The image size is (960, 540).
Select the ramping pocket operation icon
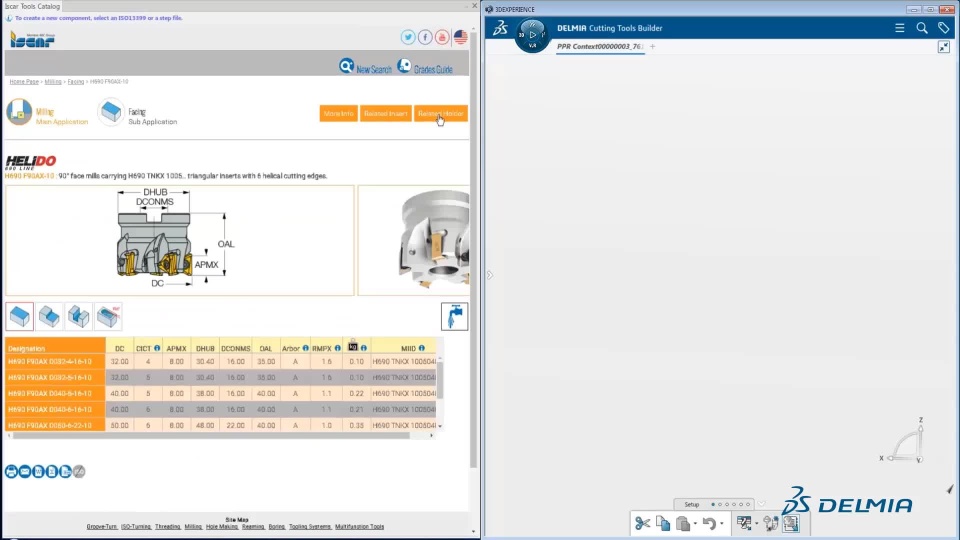[108, 317]
